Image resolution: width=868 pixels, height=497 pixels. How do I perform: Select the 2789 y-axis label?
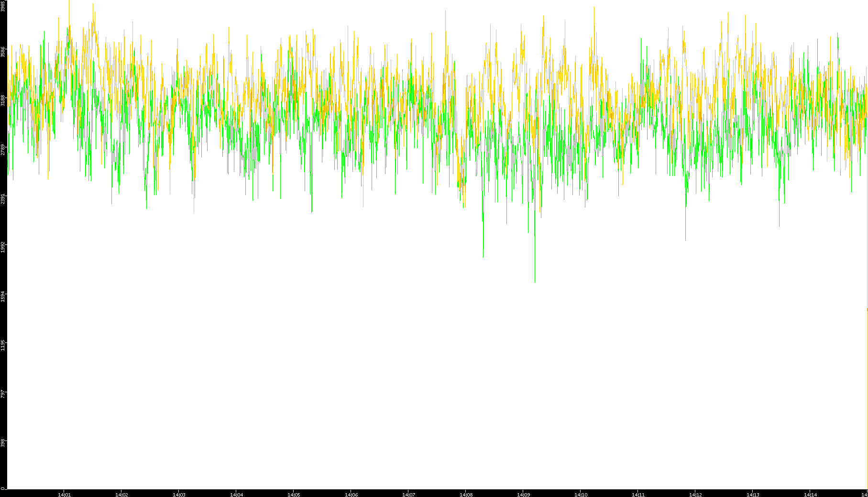pyautogui.click(x=3, y=149)
